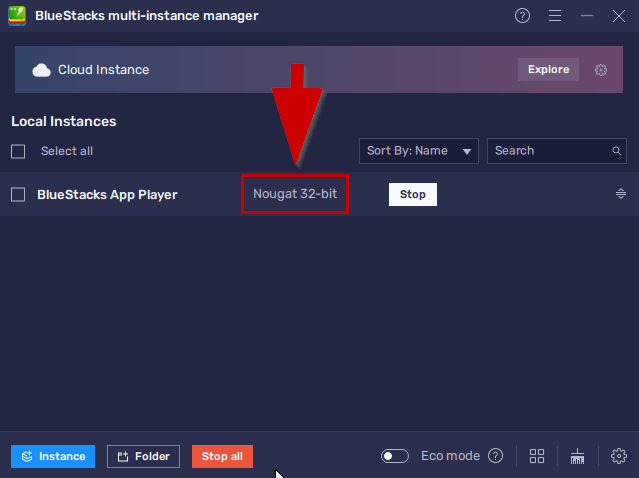639x478 pixels.
Task: Close the multi-instance manager window
Action: pos(619,16)
